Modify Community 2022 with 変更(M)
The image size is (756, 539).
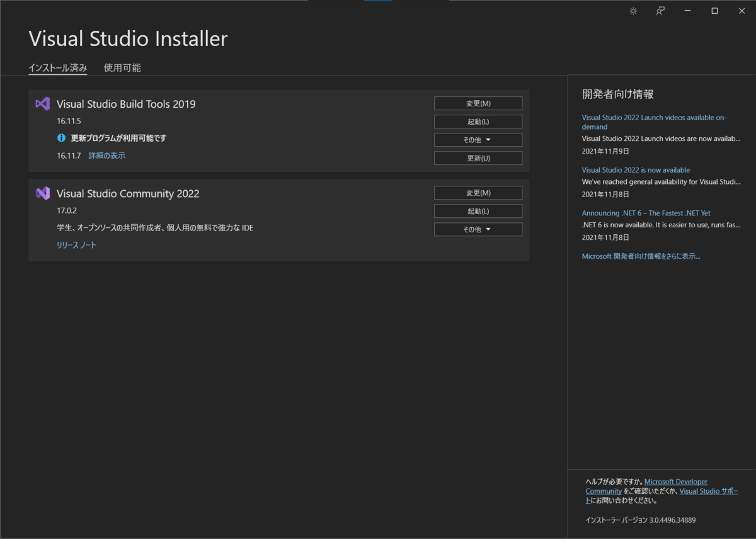[x=478, y=193]
